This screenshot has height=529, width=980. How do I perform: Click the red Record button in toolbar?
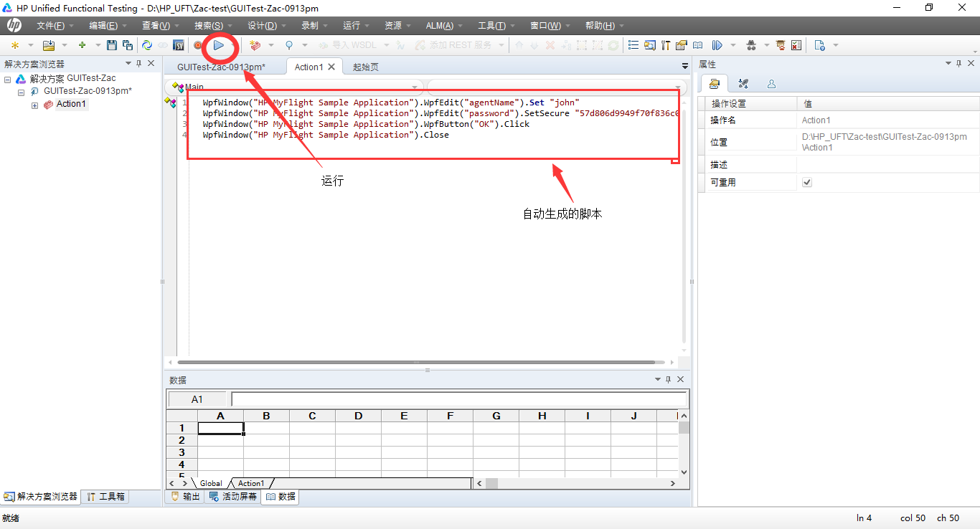197,45
